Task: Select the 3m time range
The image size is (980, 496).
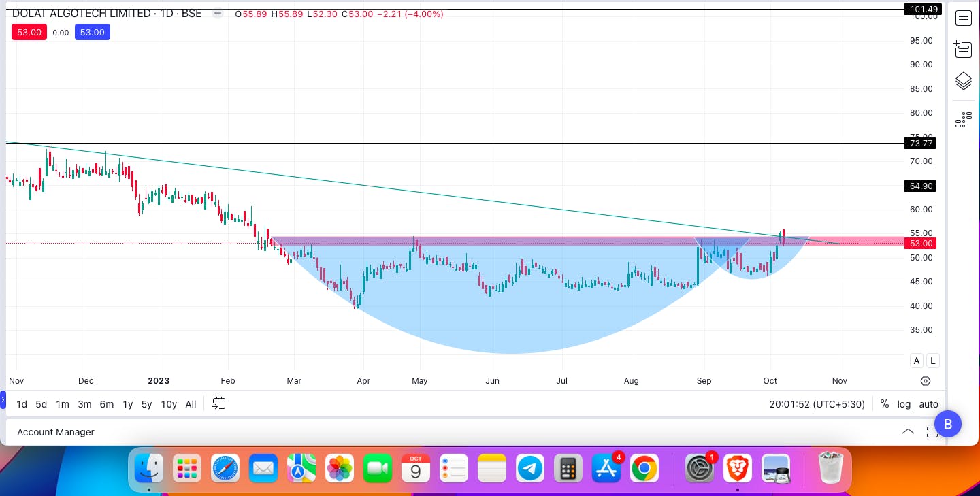Action: coord(84,404)
